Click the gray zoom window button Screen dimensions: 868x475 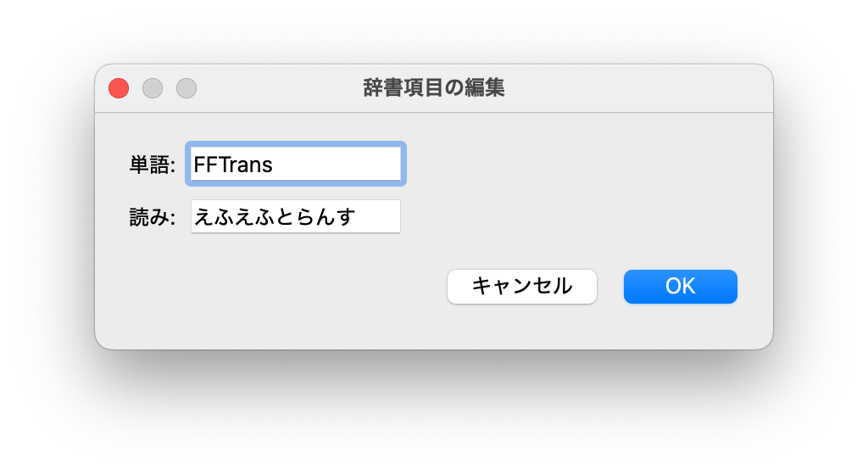(x=186, y=88)
